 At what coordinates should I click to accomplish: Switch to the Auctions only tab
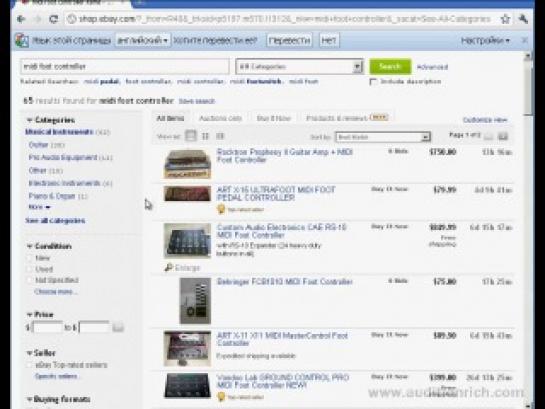tap(220, 118)
